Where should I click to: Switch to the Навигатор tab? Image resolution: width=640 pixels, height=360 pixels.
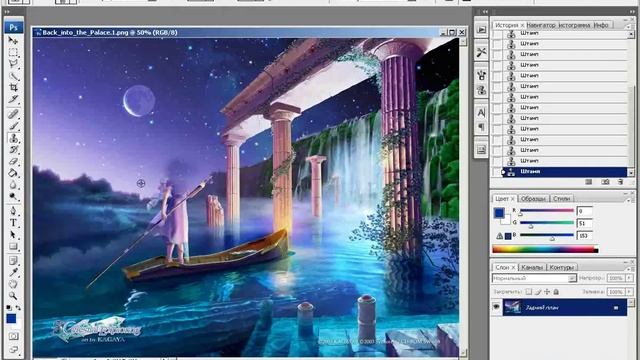coord(541,25)
